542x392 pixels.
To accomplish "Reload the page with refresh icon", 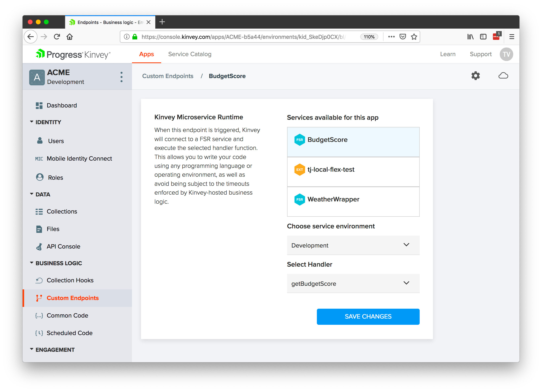I will [57, 37].
